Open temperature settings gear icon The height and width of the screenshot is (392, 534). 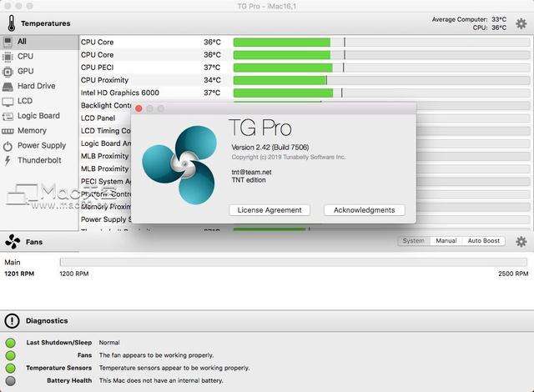click(x=521, y=23)
